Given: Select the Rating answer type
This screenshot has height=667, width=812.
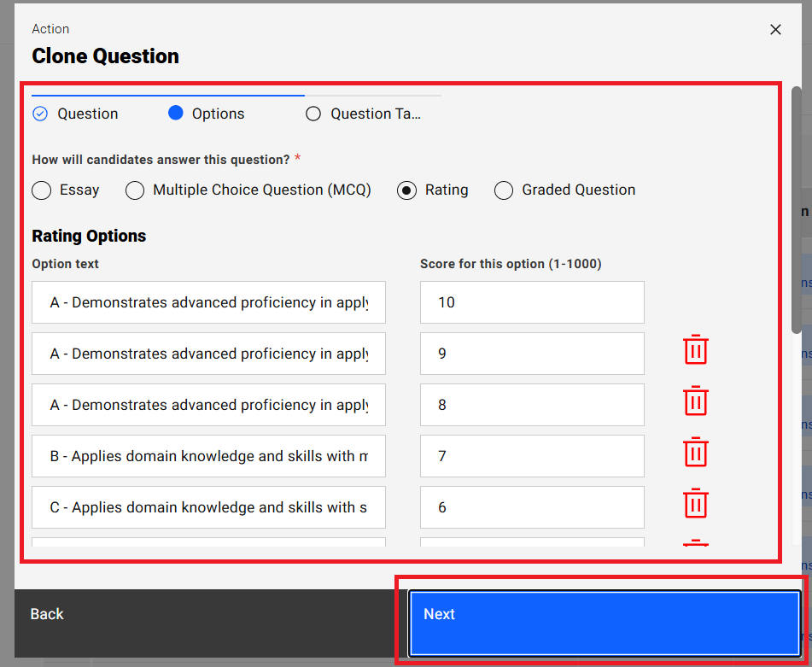Looking at the screenshot, I should point(407,190).
